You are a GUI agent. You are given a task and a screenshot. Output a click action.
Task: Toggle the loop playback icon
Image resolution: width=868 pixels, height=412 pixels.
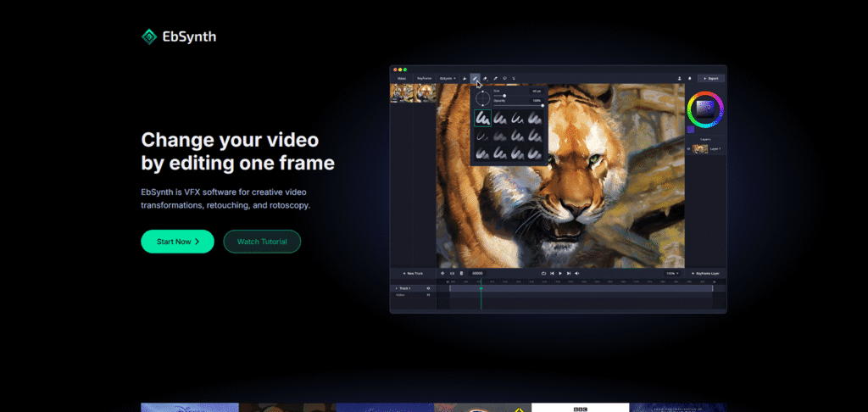[543, 274]
